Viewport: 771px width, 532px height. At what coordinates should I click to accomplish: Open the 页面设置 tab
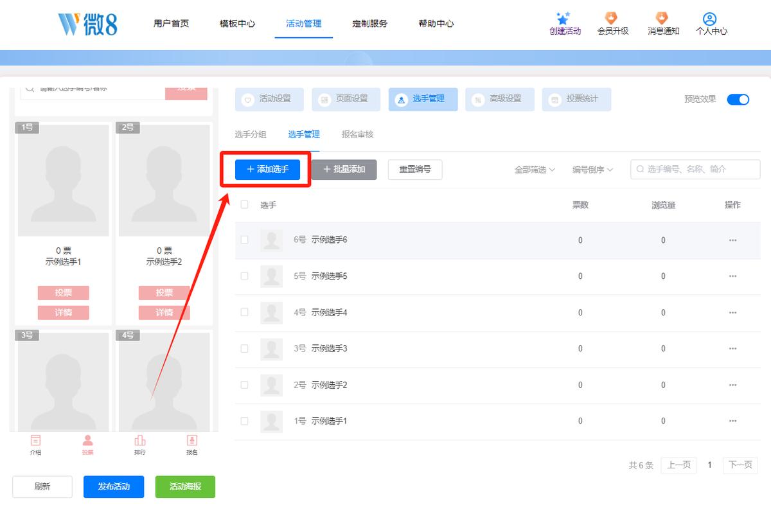click(346, 100)
